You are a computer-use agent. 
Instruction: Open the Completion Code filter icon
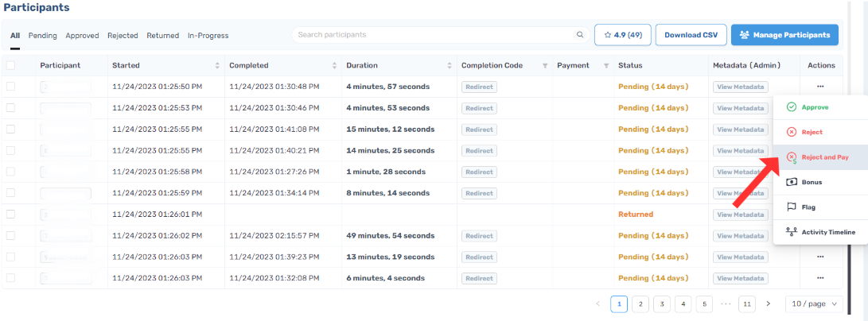pyautogui.click(x=545, y=66)
